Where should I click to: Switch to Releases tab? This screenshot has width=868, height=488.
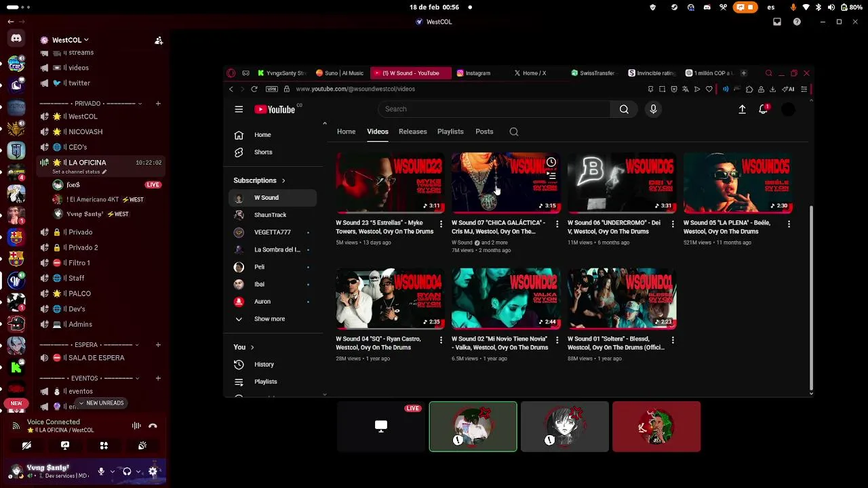pos(412,131)
